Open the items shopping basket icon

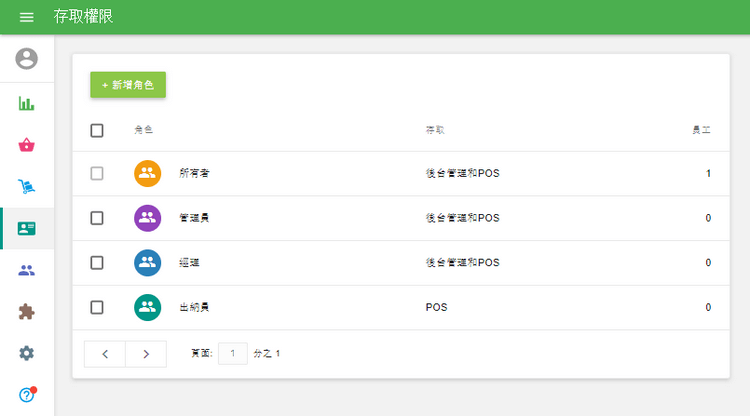(27, 145)
